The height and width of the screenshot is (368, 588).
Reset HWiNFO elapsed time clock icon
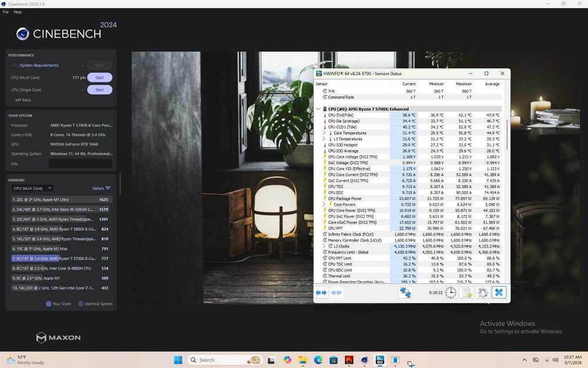pyautogui.click(x=450, y=293)
